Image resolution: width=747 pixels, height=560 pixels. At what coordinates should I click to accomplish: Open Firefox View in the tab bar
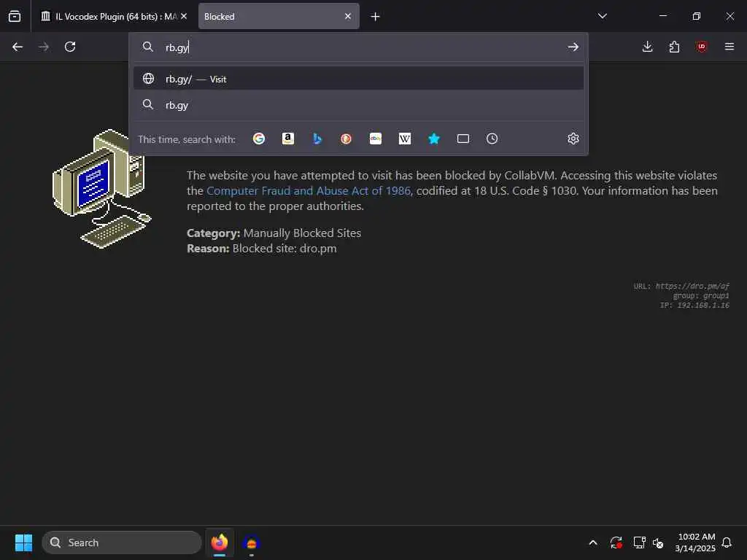pos(15,16)
